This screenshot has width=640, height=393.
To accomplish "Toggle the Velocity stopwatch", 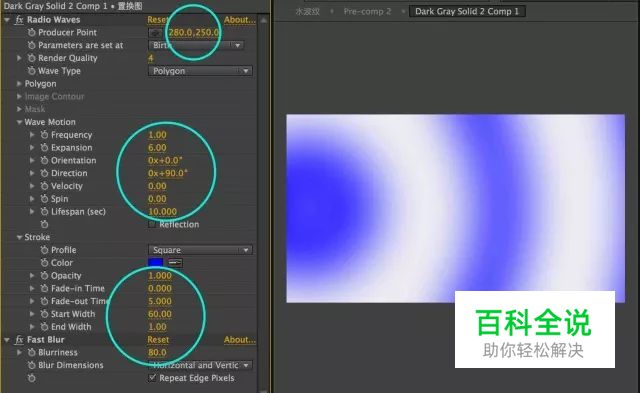I will (x=44, y=186).
